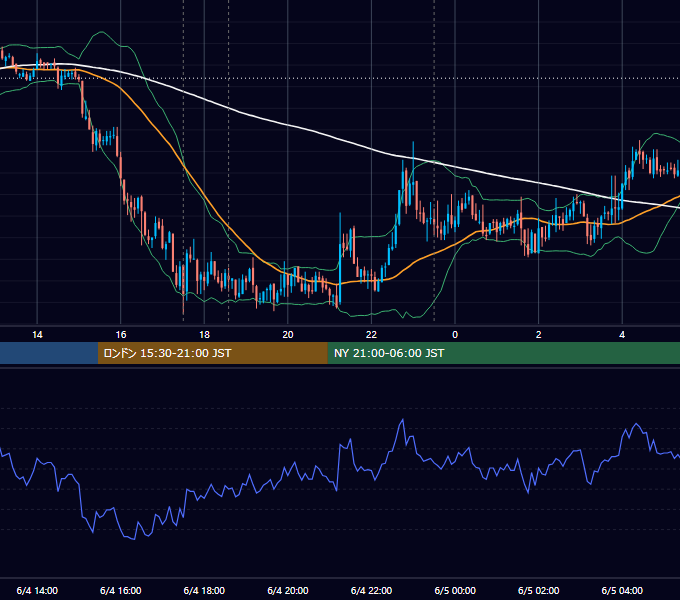This screenshot has width=680, height=600.
Task: Click the NY 21:00-06:00 JST session band
Action: tap(503, 353)
